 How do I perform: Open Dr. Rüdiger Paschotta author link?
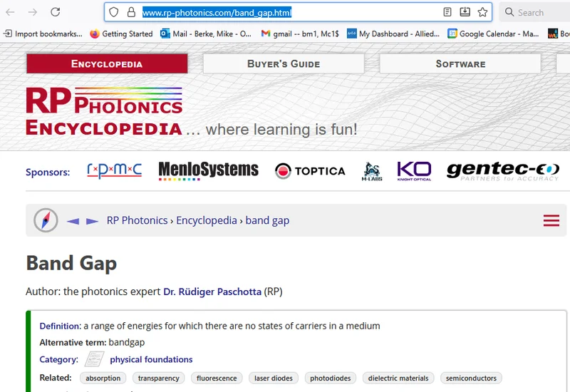tap(212, 292)
